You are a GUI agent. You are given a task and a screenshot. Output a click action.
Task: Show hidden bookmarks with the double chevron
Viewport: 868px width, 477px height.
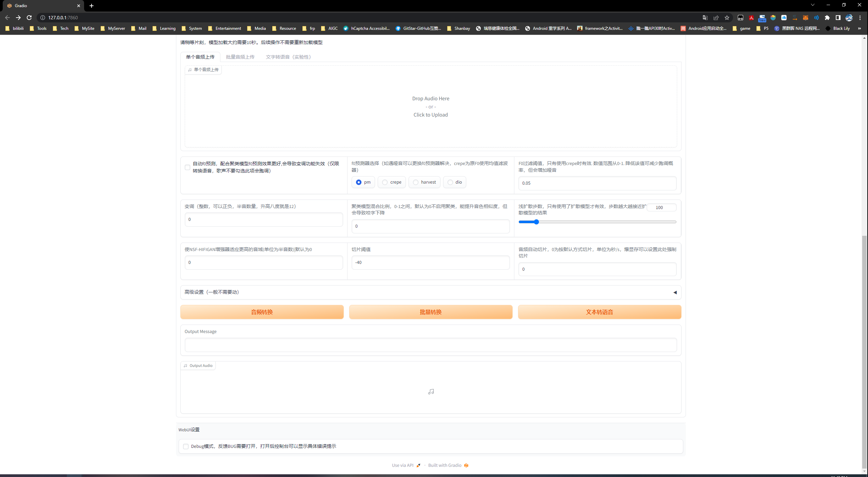click(x=859, y=28)
